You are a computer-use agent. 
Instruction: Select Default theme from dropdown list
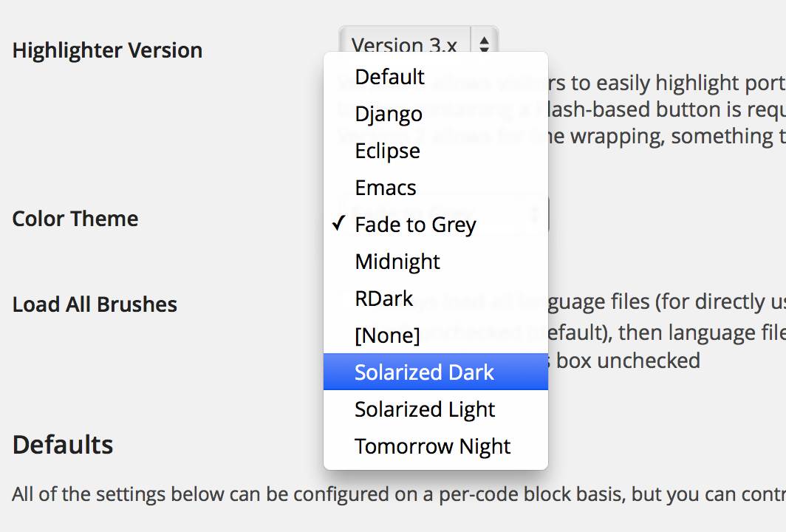(389, 77)
